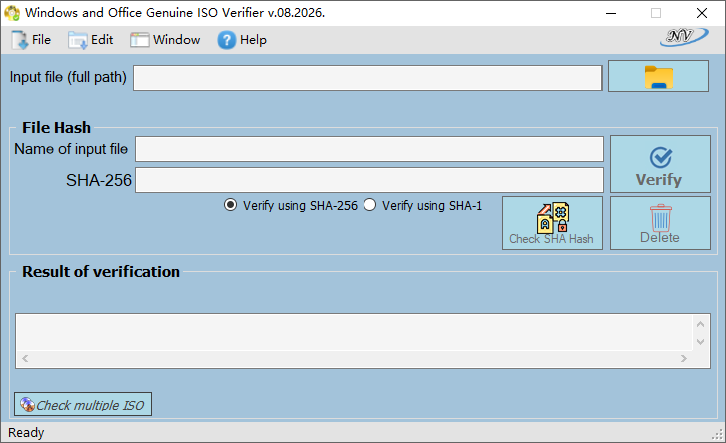Image resolution: width=726 pixels, height=443 pixels.
Task: Click the NV logo icon
Action: pos(684,37)
